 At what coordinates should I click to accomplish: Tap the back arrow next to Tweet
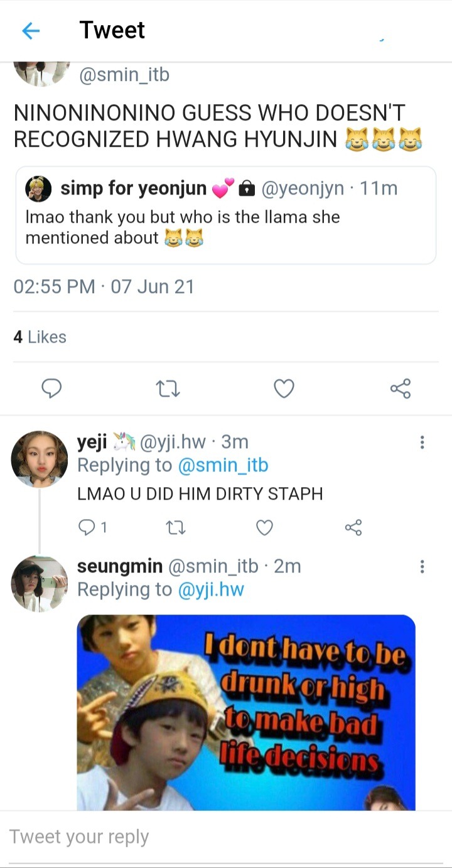31,31
